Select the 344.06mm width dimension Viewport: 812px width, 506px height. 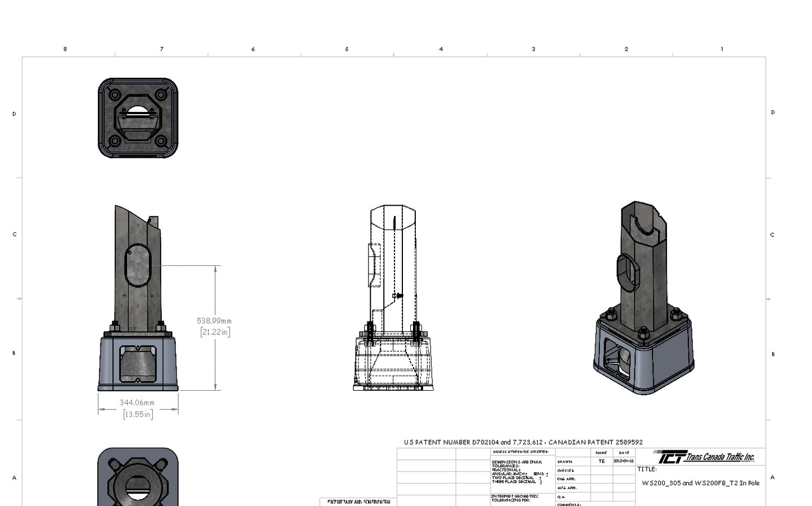tap(138, 403)
